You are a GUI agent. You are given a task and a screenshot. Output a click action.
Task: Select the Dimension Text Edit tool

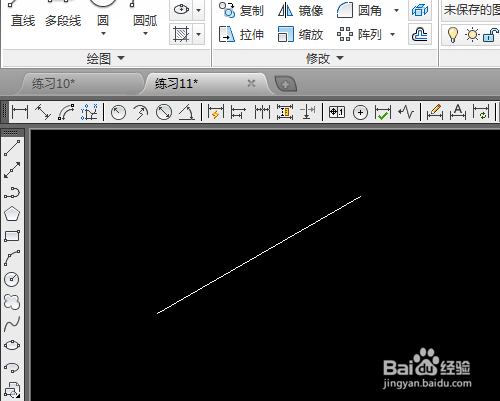[458, 112]
